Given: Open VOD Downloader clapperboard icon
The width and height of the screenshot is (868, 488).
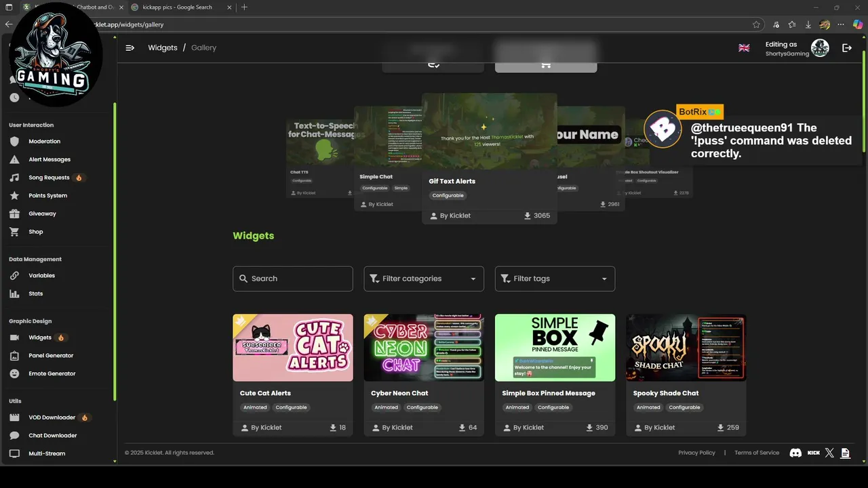Looking at the screenshot, I should 14,418.
